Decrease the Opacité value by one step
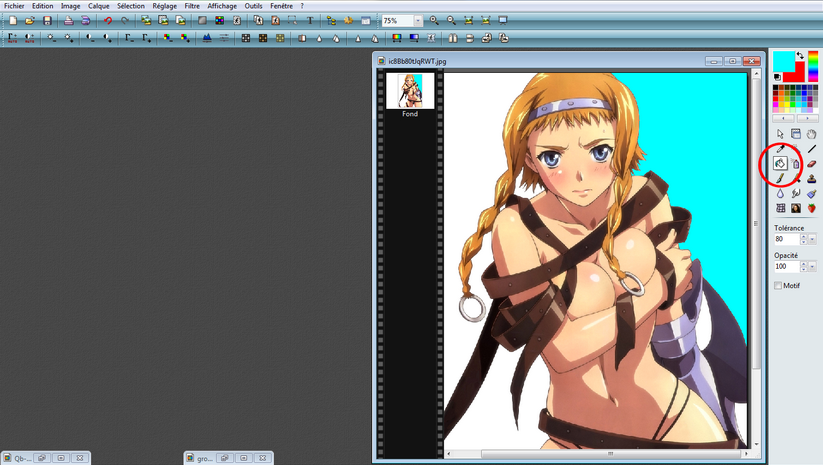823x465 pixels. coord(804,269)
